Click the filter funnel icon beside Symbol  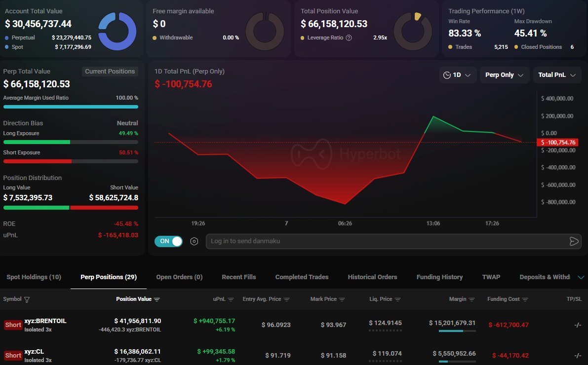27,299
